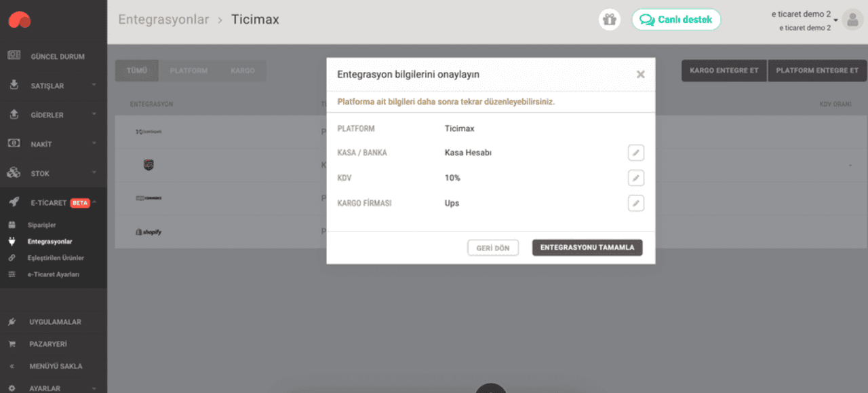The width and height of the screenshot is (868, 393).
Task: Click the Güncel Durum sidebar icon
Action: click(x=14, y=56)
